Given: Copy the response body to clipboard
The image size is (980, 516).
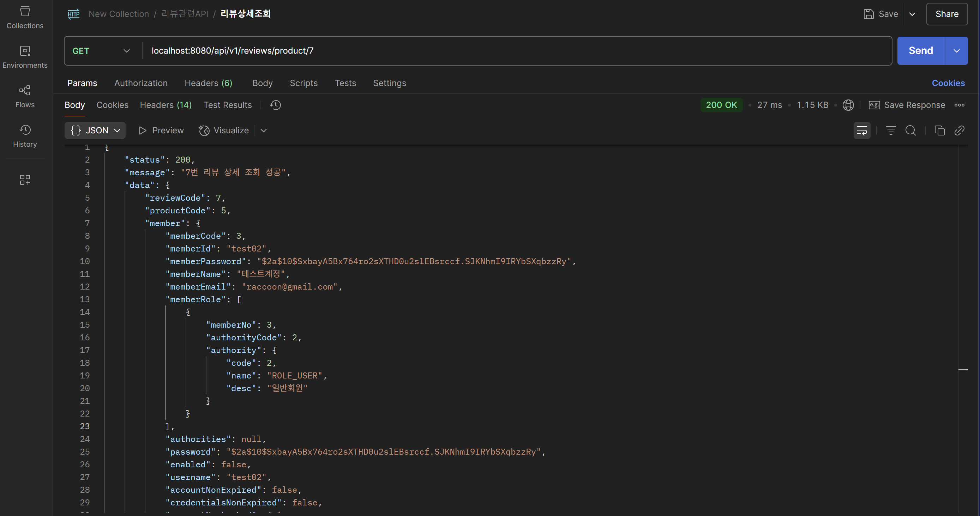Looking at the screenshot, I should (939, 130).
